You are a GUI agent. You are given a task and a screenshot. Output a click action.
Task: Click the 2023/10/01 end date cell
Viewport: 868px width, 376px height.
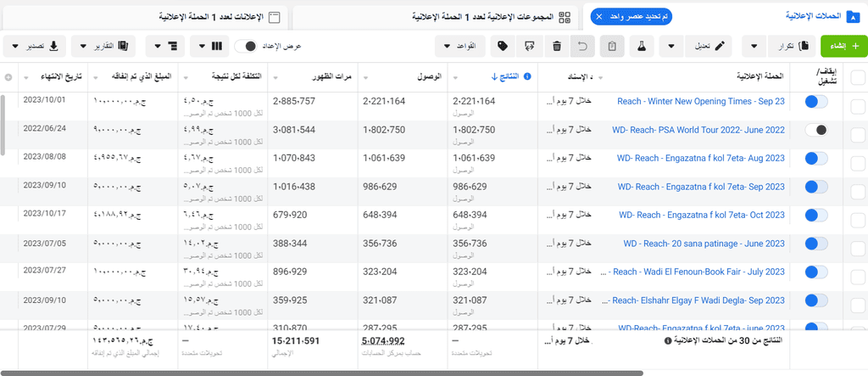[44, 100]
